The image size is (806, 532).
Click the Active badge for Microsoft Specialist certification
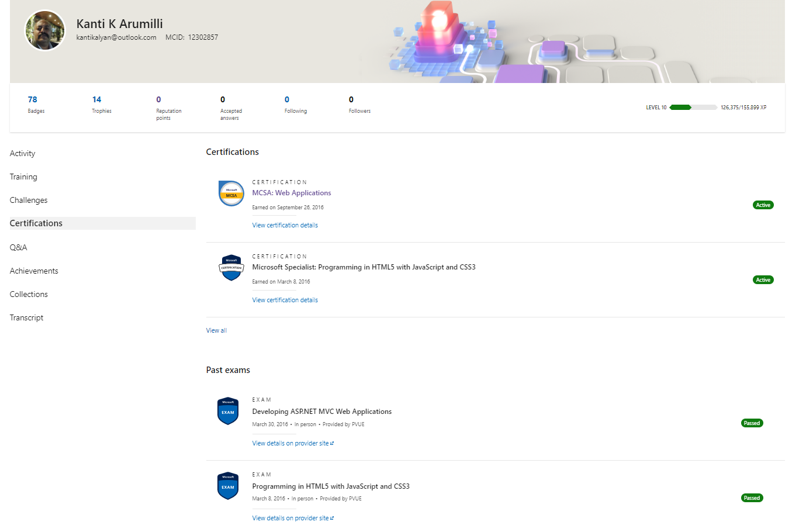coord(763,280)
